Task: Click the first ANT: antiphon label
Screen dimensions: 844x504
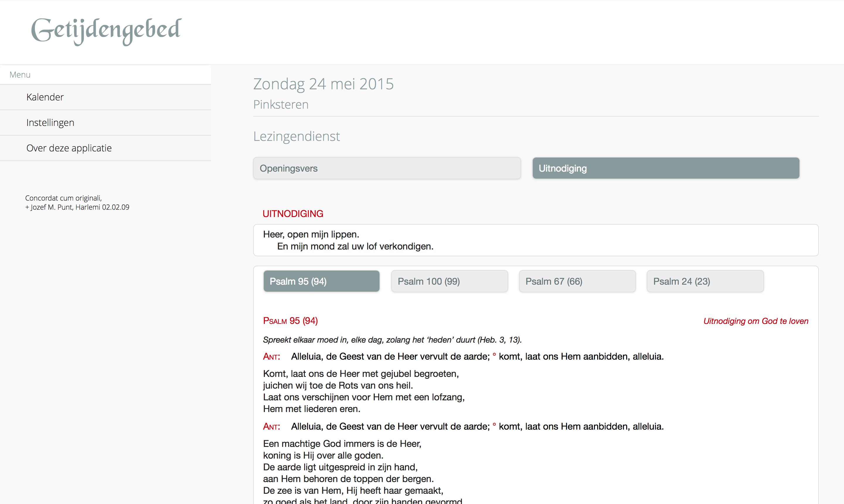Action: (x=271, y=357)
